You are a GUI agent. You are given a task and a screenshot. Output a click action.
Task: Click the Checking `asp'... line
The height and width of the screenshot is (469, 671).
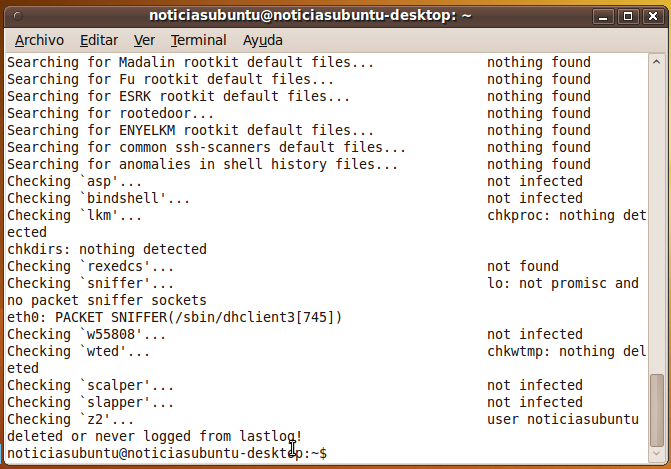pyautogui.click(x=74, y=181)
